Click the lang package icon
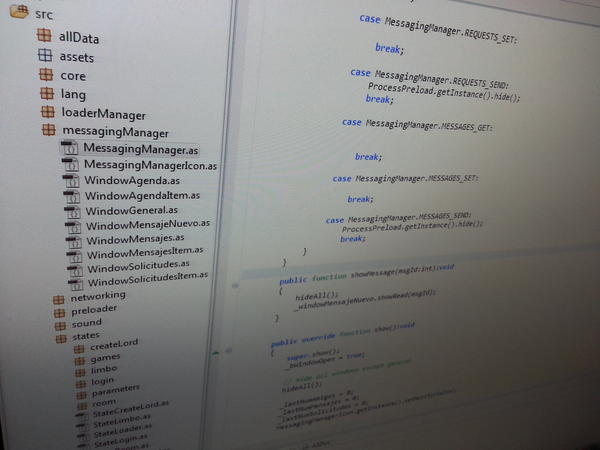This screenshot has width=600, height=450. pyautogui.click(x=47, y=93)
